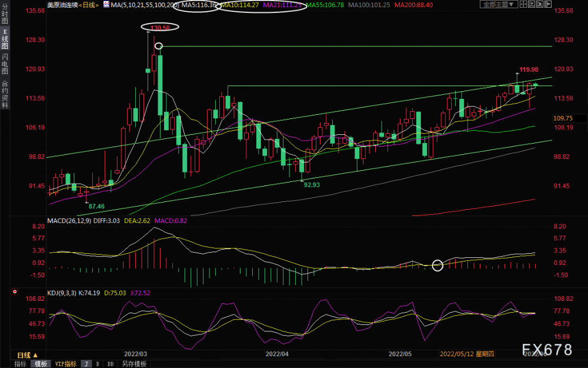588x368 pixels.
Task: Select the circle marker on MACD panel
Action: pyautogui.click(x=437, y=266)
